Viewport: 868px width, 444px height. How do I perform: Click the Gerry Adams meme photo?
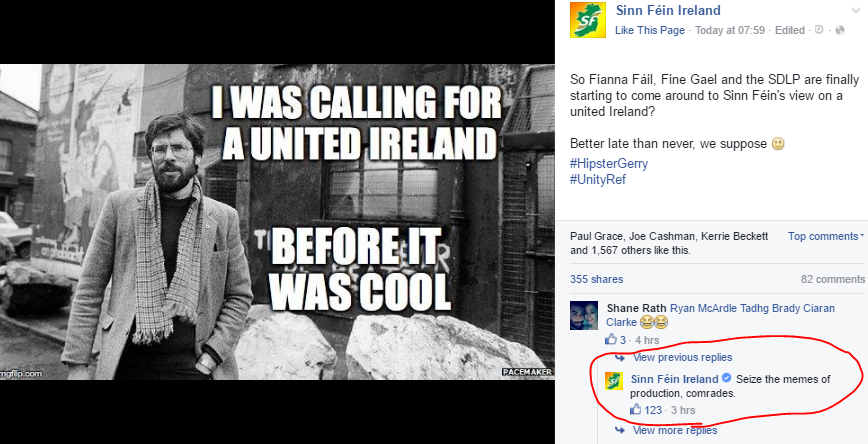tap(277, 222)
